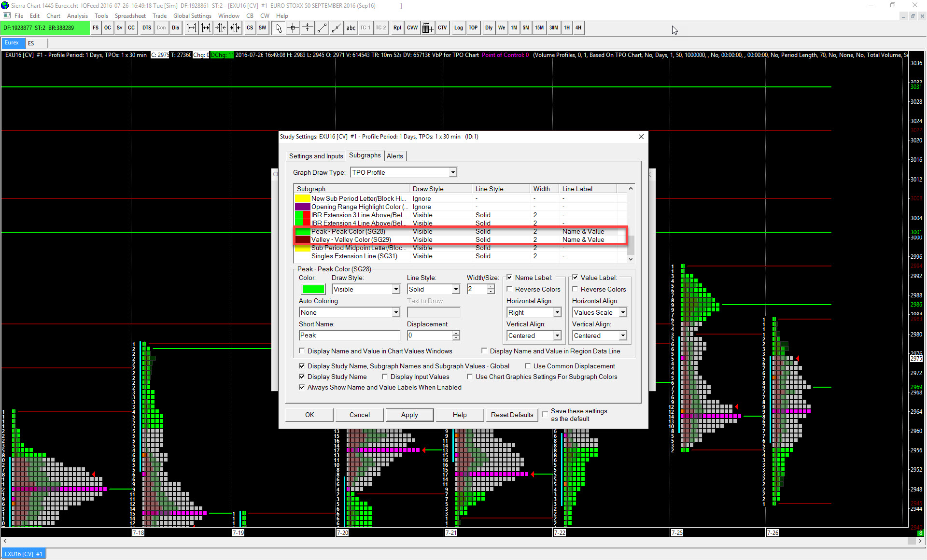The image size is (927, 560).
Task: Choose the abc text drawing tool
Action: click(351, 28)
